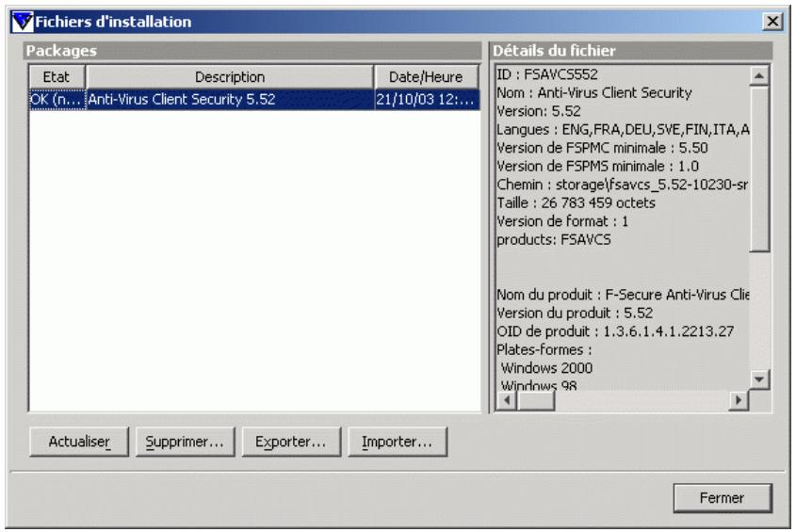The image size is (796, 532).
Task: Close the Fichiers d'installation dialog
Action: [772, 22]
